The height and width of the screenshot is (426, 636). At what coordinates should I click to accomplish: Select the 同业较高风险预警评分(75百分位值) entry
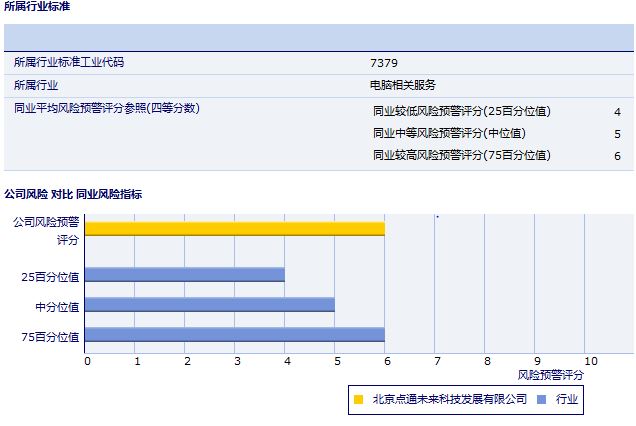click(461, 155)
